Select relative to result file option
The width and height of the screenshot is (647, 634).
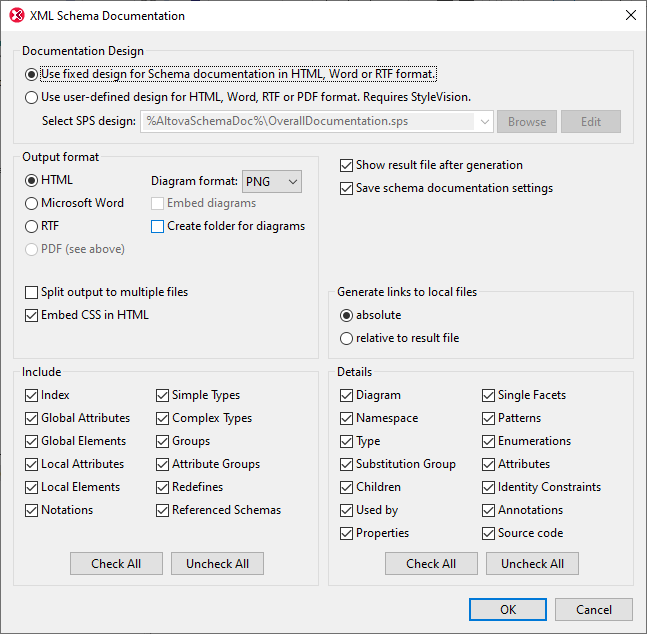pos(347,338)
